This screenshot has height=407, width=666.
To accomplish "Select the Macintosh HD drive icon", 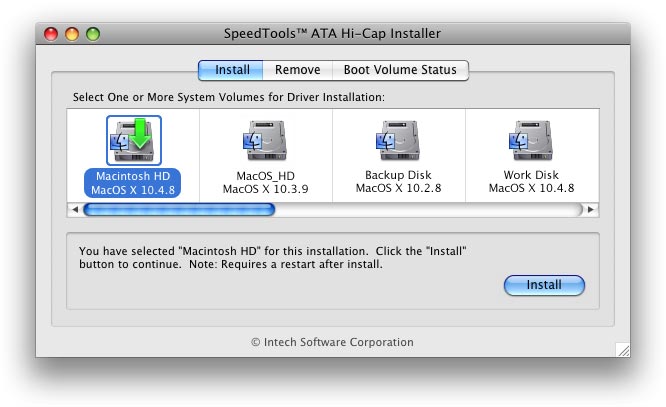I will pyautogui.click(x=133, y=141).
